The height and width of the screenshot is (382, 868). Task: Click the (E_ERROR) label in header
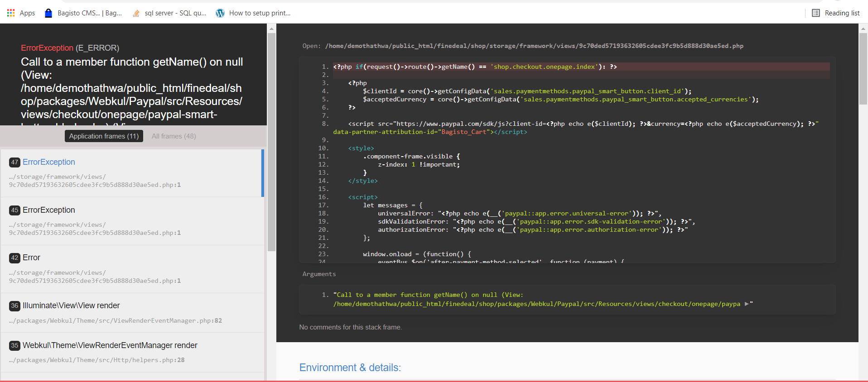click(x=97, y=48)
